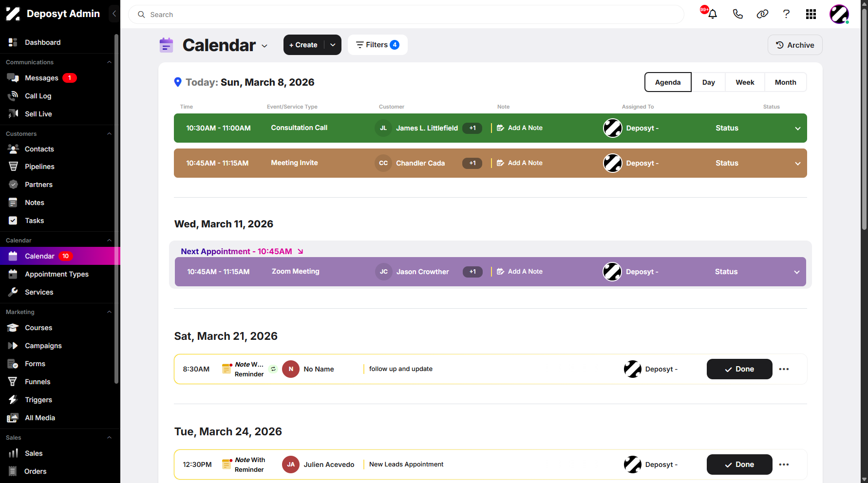Click the + Create button
Viewport: 868px width, 483px height.
(x=303, y=45)
